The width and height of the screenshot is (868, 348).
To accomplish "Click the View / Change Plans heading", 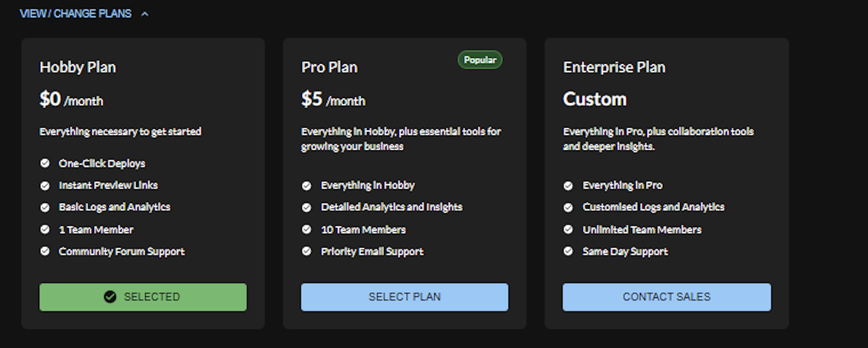I will (75, 14).
